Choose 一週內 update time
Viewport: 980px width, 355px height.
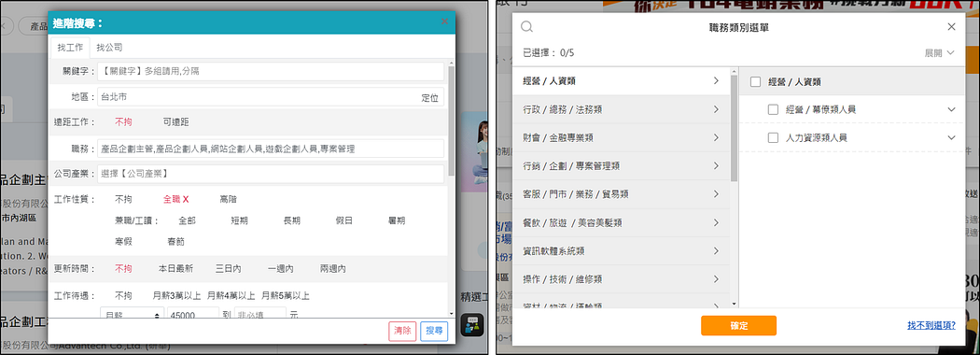click(x=281, y=269)
